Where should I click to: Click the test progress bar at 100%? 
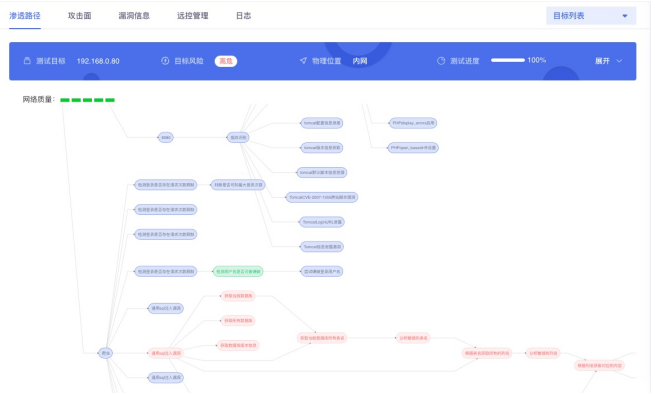pyautogui.click(x=508, y=60)
